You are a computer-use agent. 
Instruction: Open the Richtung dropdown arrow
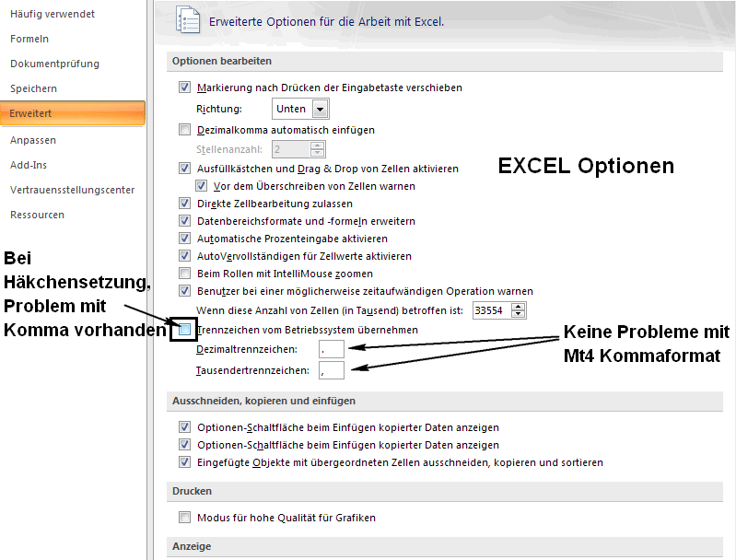tap(321, 110)
